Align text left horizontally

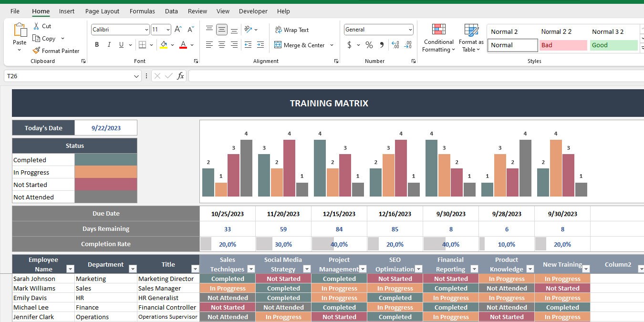click(x=209, y=45)
